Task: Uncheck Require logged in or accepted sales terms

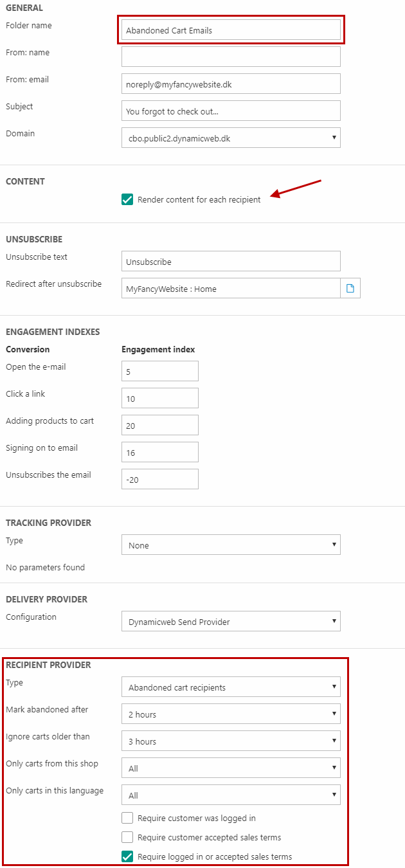Action: pos(127,856)
